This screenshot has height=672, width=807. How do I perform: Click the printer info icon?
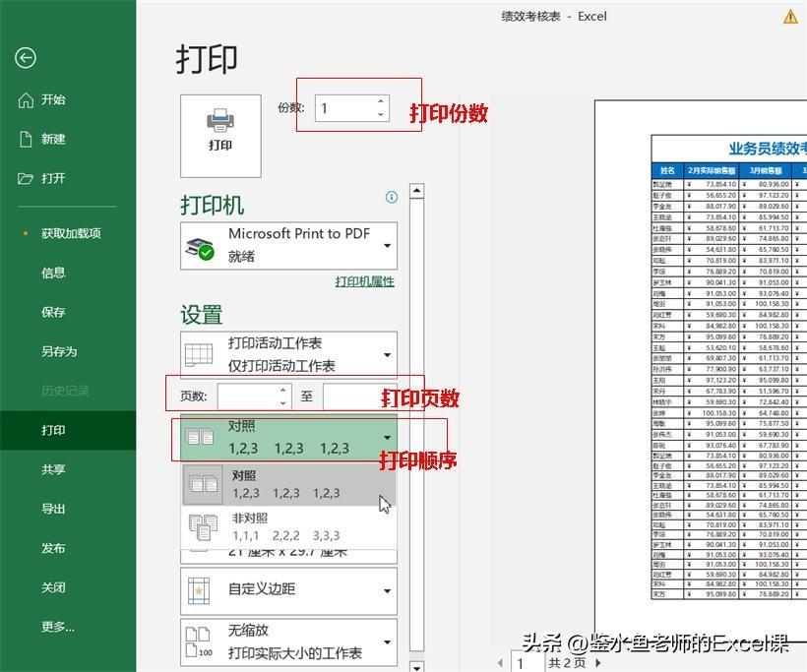[x=391, y=197]
